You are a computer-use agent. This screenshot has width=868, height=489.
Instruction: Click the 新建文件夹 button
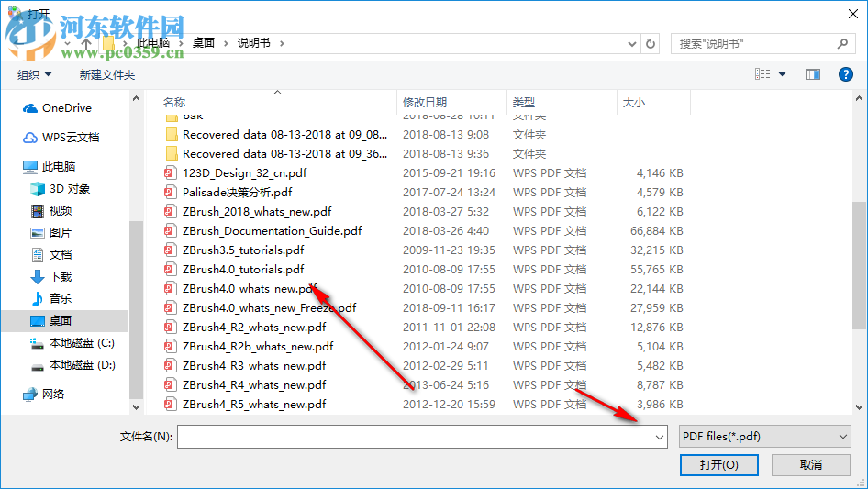[x=106, y=74]
